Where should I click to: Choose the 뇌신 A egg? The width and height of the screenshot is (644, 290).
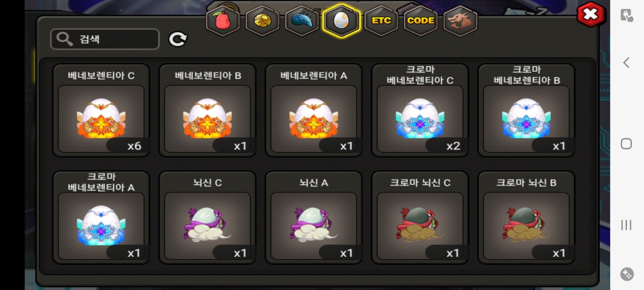[x=314, y=217]
